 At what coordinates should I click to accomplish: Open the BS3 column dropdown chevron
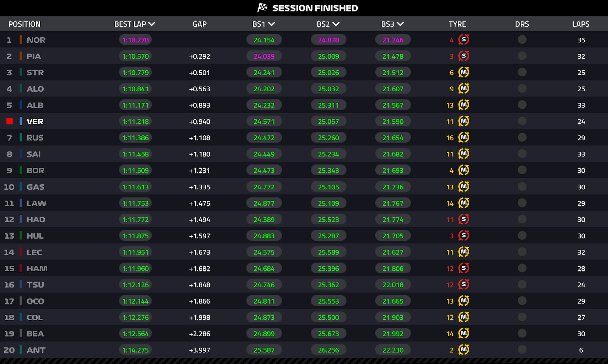coord(400,24)
